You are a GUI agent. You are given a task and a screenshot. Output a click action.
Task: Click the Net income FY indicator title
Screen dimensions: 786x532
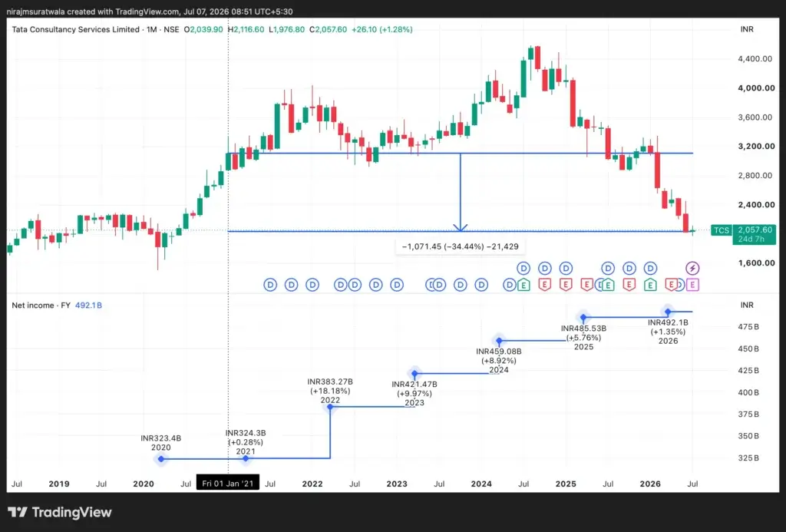coord(41,306)
